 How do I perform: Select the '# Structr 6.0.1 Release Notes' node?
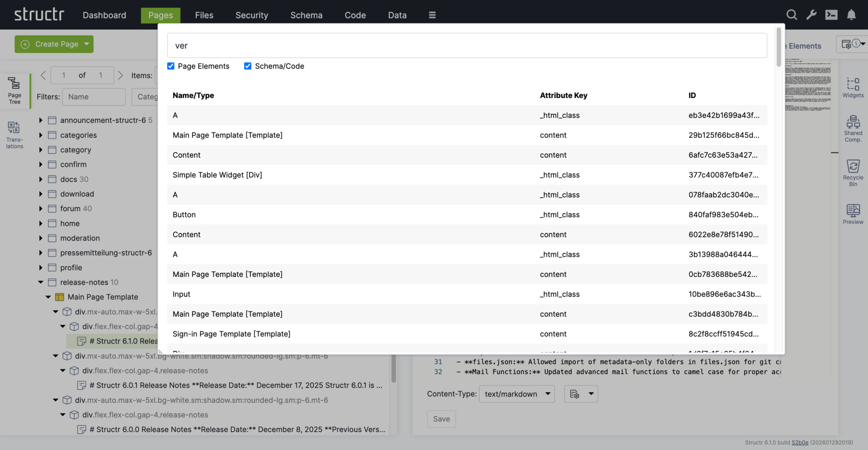(x=230, y=386)
